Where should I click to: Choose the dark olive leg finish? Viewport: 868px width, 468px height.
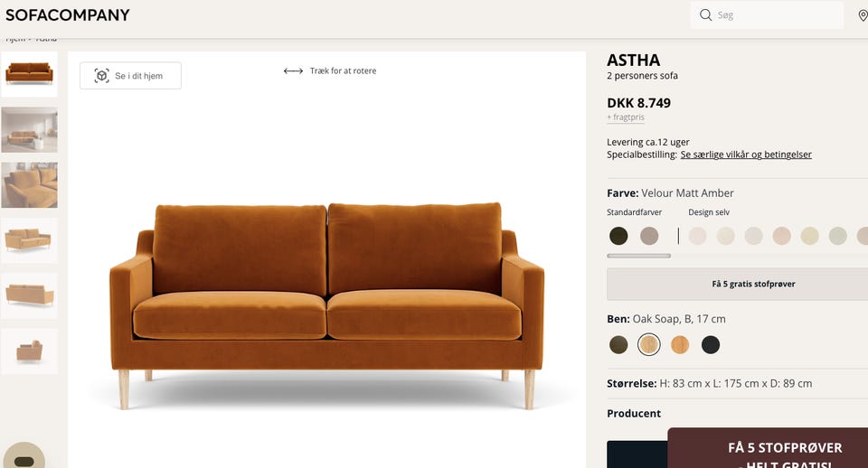click(x=618, y=344)
